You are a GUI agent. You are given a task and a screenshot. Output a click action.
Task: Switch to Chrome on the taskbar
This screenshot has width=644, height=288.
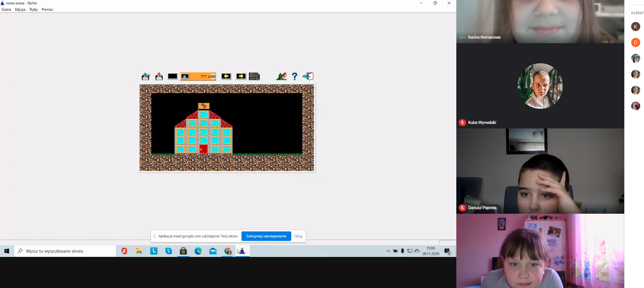[x=228, y=251]
